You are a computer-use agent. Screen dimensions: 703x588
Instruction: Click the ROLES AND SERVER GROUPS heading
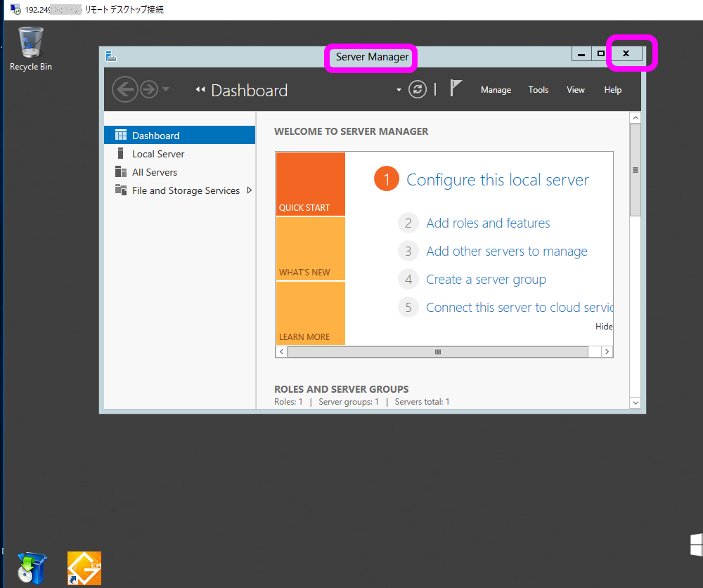coord(342,389)
